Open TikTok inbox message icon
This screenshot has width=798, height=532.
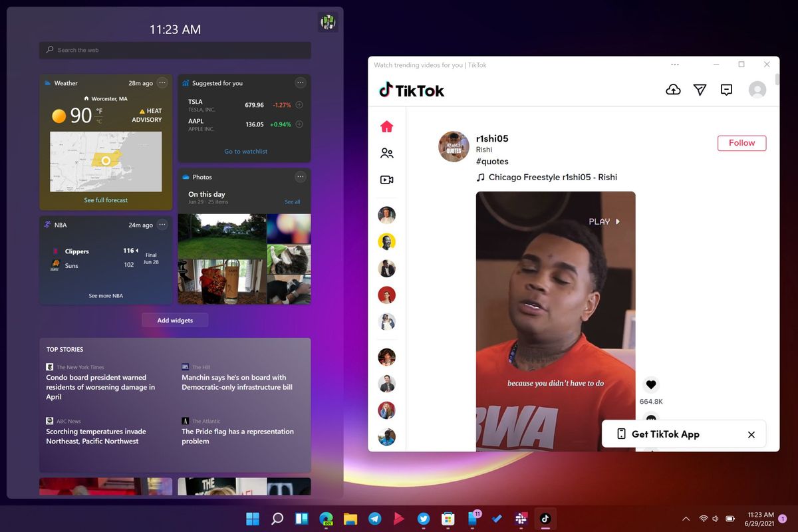pos(726,89)
